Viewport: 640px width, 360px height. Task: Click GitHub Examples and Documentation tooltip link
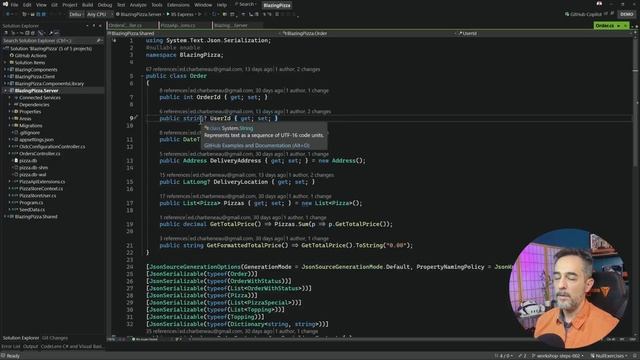tap(257, 145)
